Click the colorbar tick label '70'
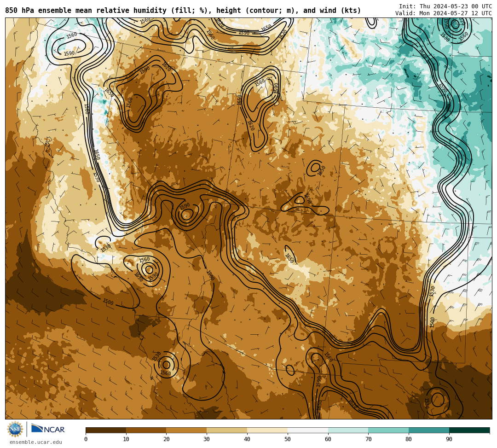The width and height of the screenshot is (497, 448). [x=368, y=439]
